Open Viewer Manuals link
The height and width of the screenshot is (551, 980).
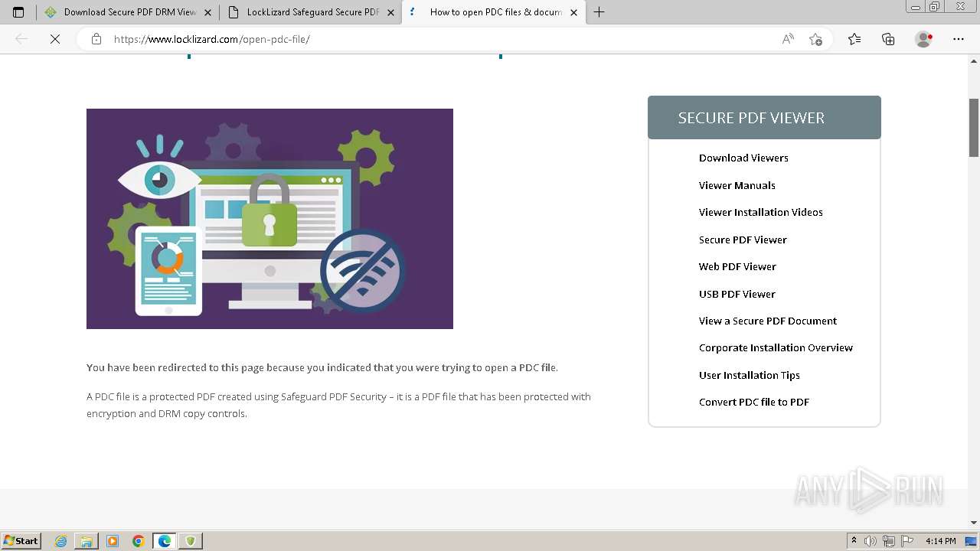click(x=737, y=185)
